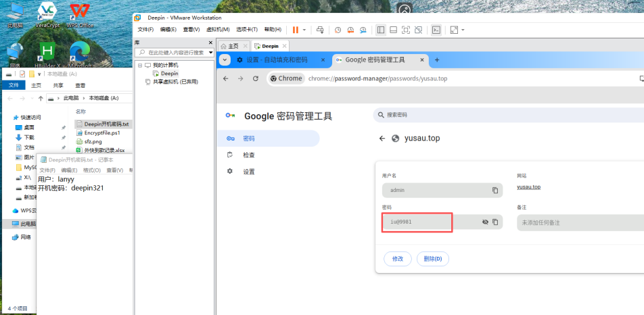The image size is (644, 315).
Task: Open the yusau.top website link
Action: 528,187
